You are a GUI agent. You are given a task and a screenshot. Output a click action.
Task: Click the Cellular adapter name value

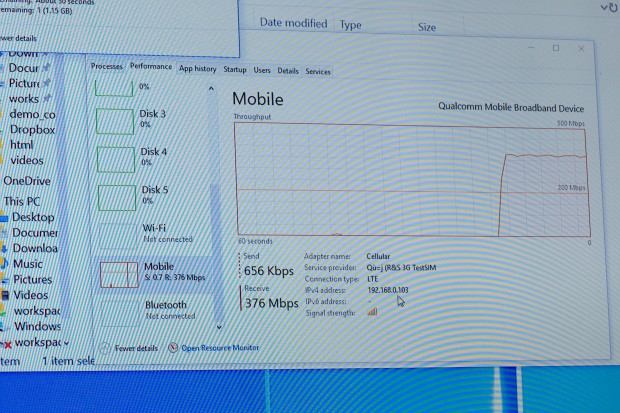point(378,256)
